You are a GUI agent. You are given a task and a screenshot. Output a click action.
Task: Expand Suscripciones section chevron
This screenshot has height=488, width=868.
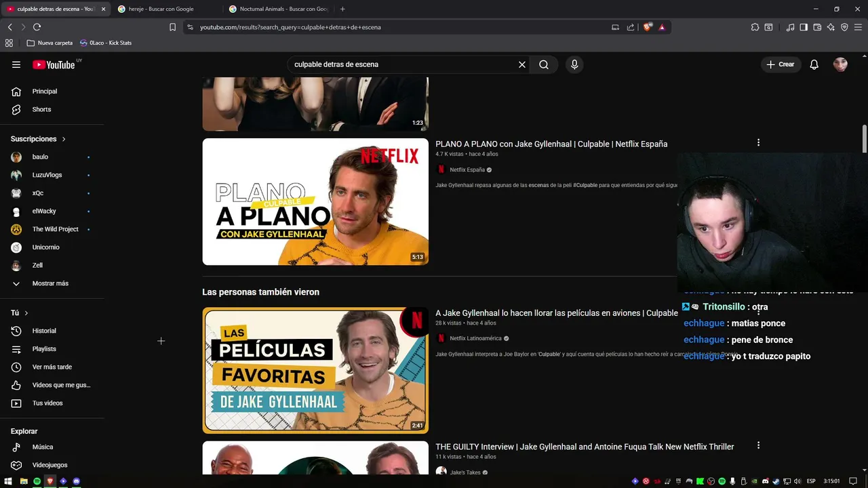coord(64,139)
